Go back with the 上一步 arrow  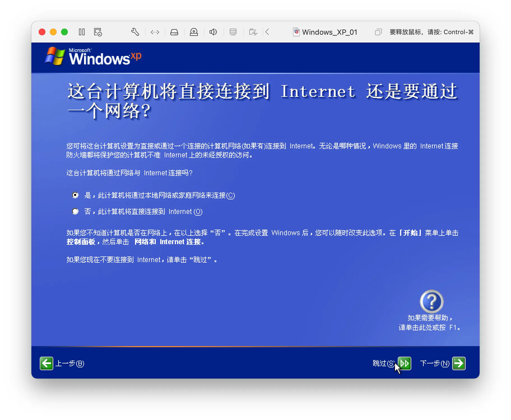pos(47,363)
